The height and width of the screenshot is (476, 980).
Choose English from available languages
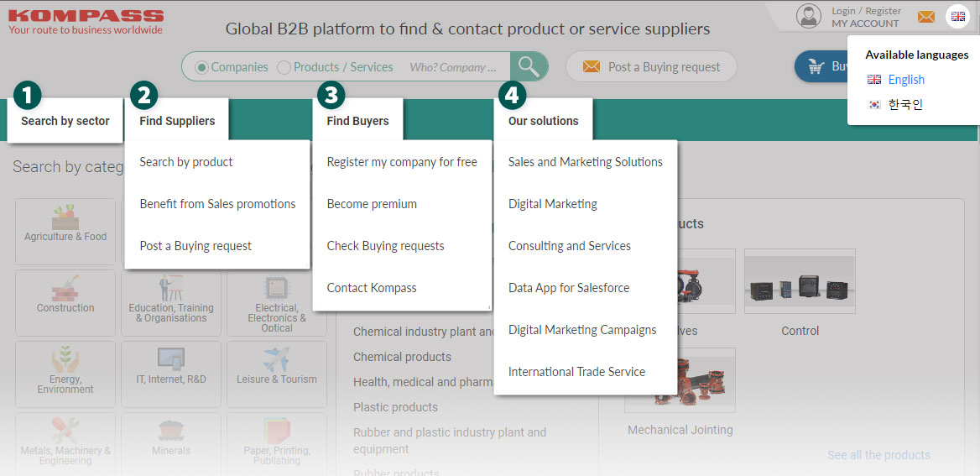click(905, 80)
